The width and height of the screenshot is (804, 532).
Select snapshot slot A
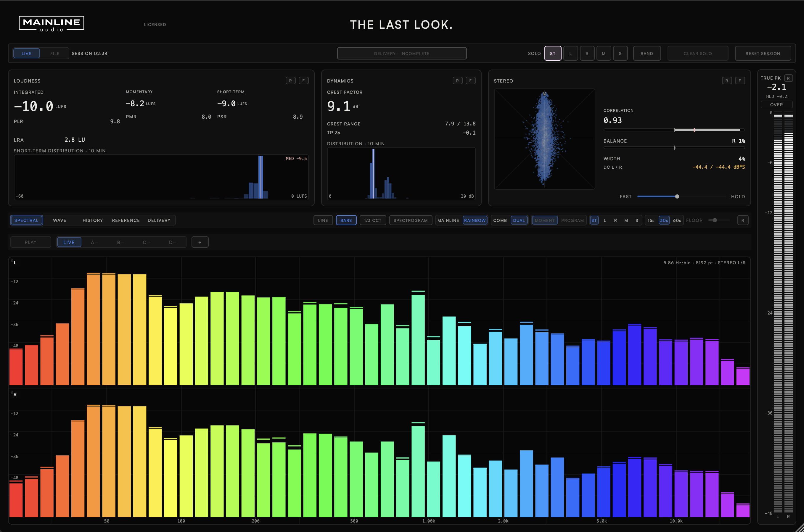(x=95, y=242)
